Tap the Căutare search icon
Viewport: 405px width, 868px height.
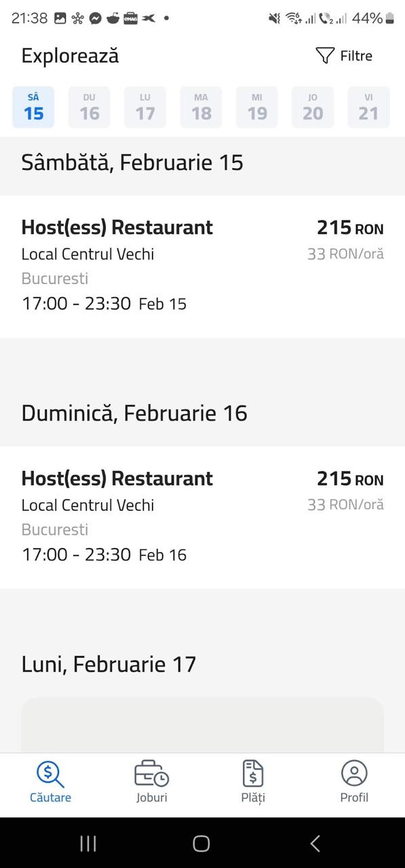coord(50,774)
